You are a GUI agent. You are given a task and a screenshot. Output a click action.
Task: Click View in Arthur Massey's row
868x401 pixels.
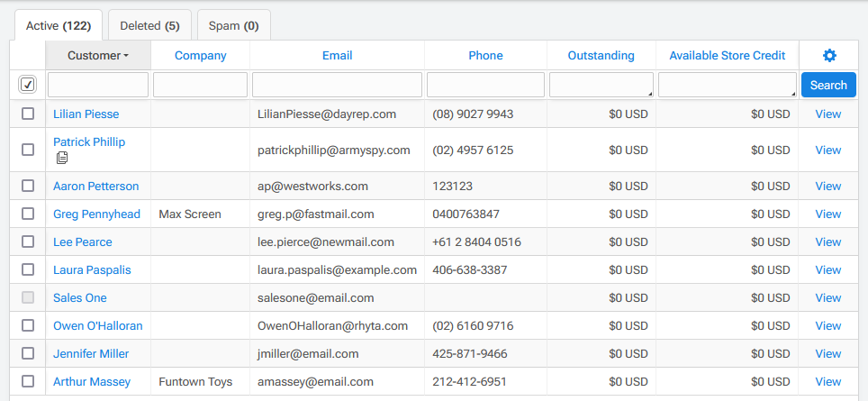tap(828, 381)
